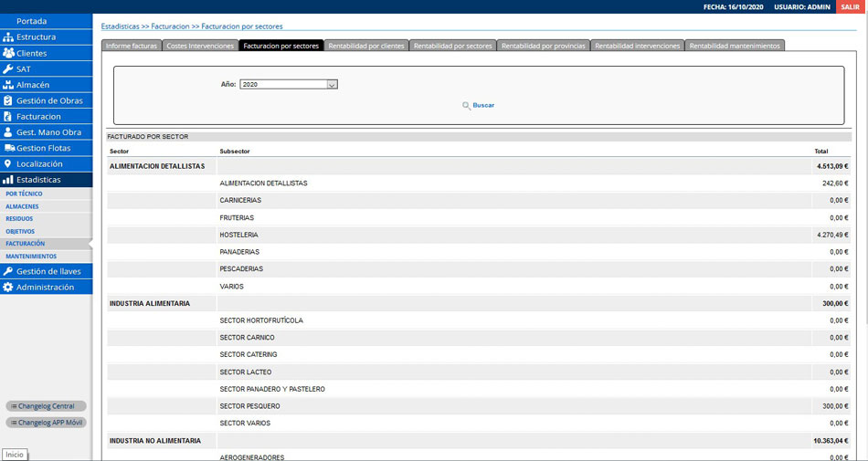Click the Clientes people icon
Viewport: 868px width, 461px height.
(x=7, y=53)
